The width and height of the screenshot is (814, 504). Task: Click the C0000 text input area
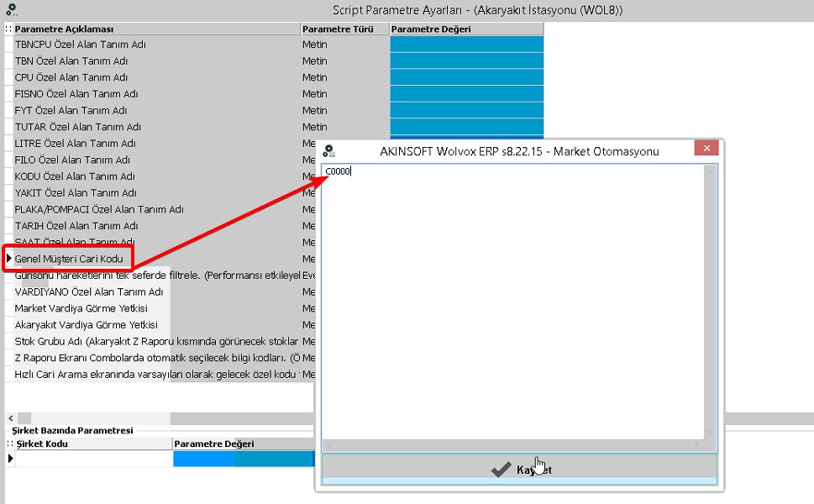click(513, 302)
